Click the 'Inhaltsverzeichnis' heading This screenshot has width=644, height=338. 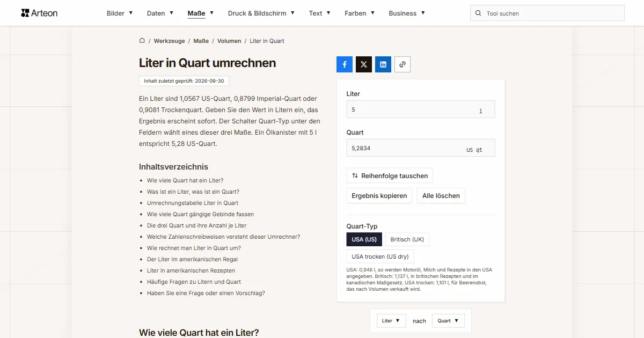tap(173, 166)
